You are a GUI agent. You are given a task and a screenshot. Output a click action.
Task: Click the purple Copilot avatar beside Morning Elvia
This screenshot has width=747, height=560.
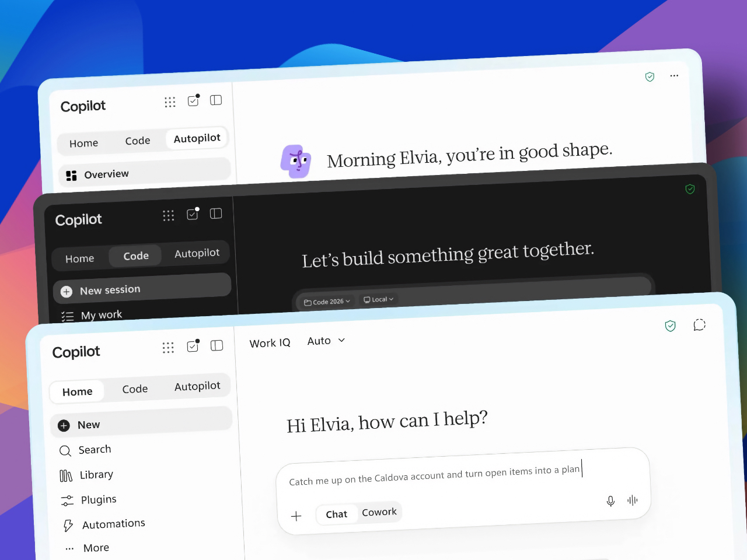(x=296, y=161)
